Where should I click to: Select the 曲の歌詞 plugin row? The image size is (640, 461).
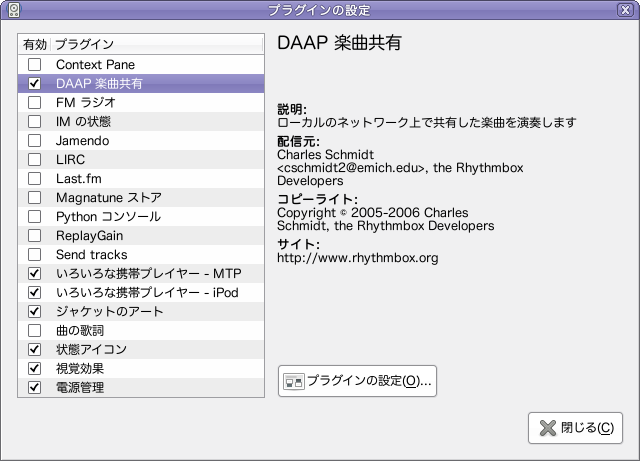[x=141, y=330]
